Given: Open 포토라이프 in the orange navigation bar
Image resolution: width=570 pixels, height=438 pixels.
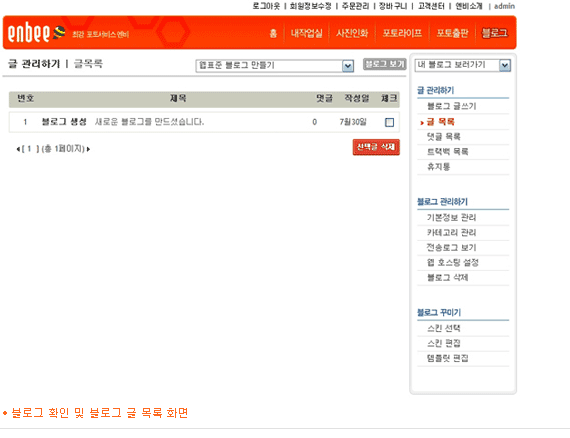Looking at the screenshot, I should tap(402, 33).
